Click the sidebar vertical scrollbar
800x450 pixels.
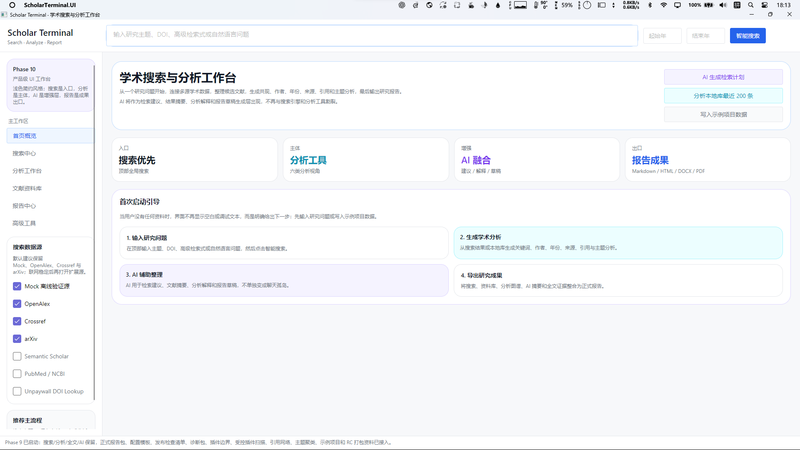[94, 232]
